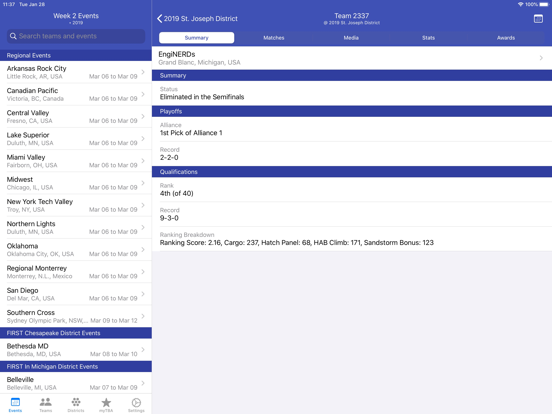Switch to Matches tab

pyautogui.click(x=274, y=38)
